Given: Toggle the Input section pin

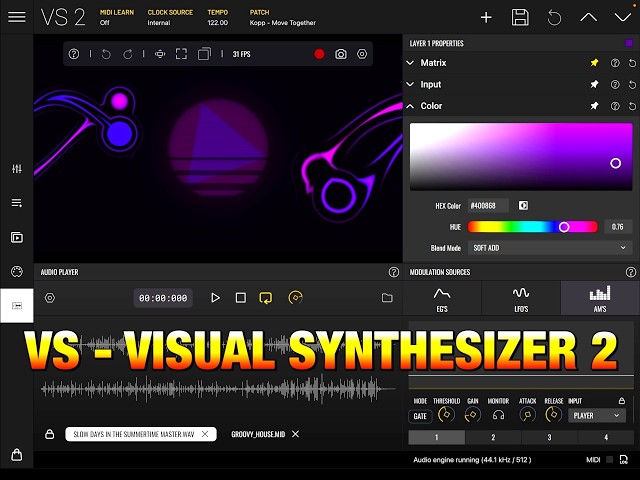Looking at the screenshot, I should tap(594, 84).
